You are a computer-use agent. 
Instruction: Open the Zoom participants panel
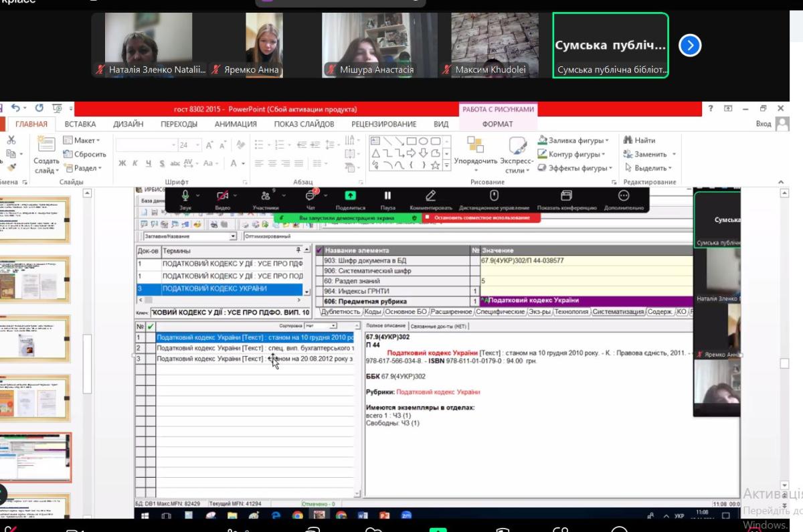265,195
